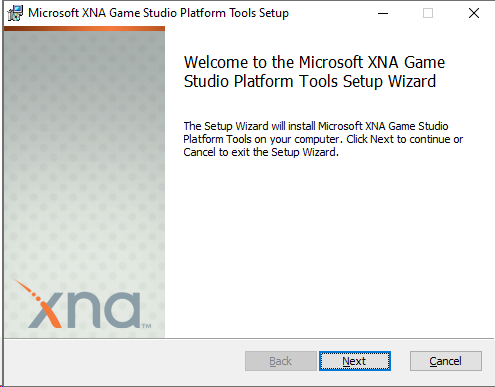Click the disabled maximize button
The height and width of the screenshot is (387, 495).
click(428, 13)
